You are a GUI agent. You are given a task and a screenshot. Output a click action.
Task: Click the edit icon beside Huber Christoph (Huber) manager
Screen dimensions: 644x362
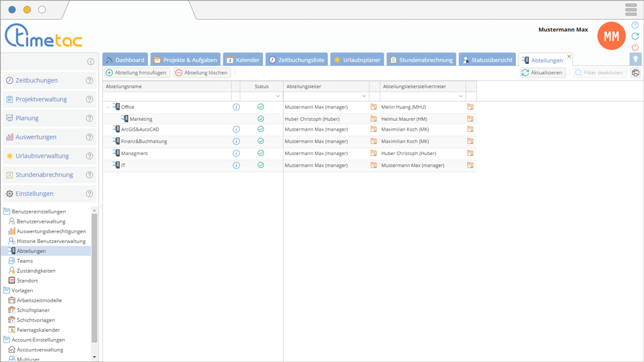point(374,119)
